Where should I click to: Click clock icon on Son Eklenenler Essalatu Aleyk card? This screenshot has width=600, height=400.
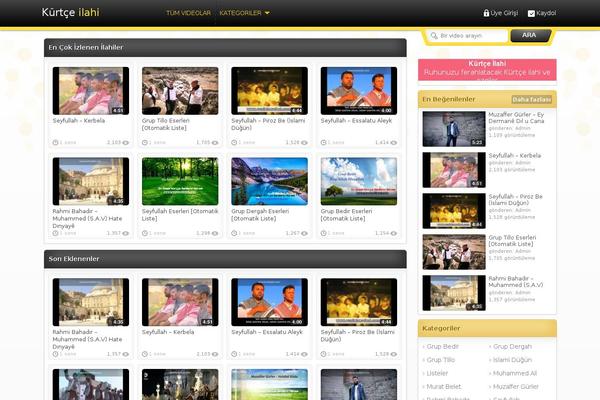(x=234, y=354)
